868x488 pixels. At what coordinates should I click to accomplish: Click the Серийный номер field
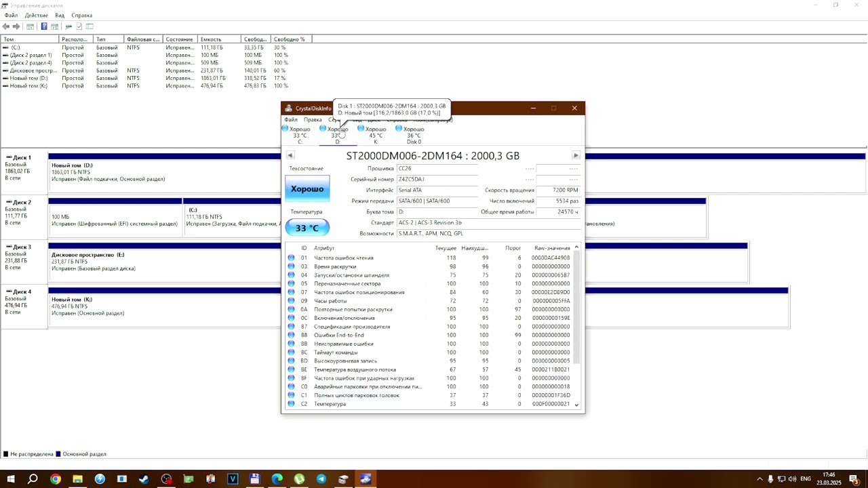[x=437, y=179]
